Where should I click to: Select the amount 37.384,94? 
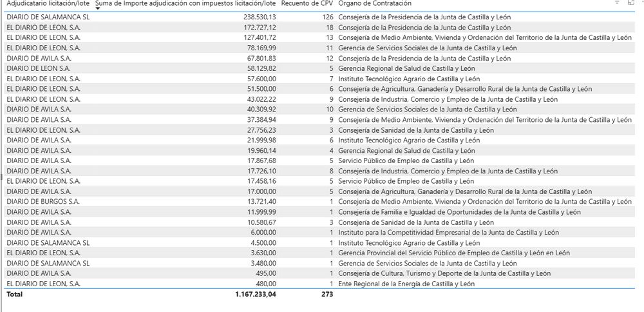261,120
